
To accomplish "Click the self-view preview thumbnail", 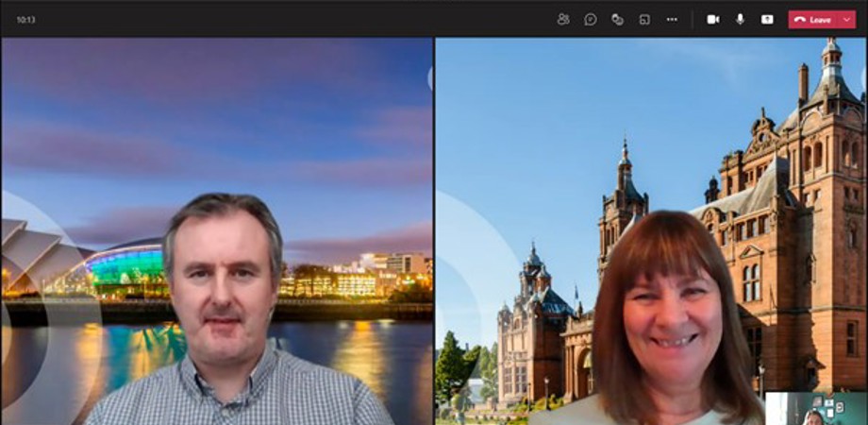I will click(815, 409).
